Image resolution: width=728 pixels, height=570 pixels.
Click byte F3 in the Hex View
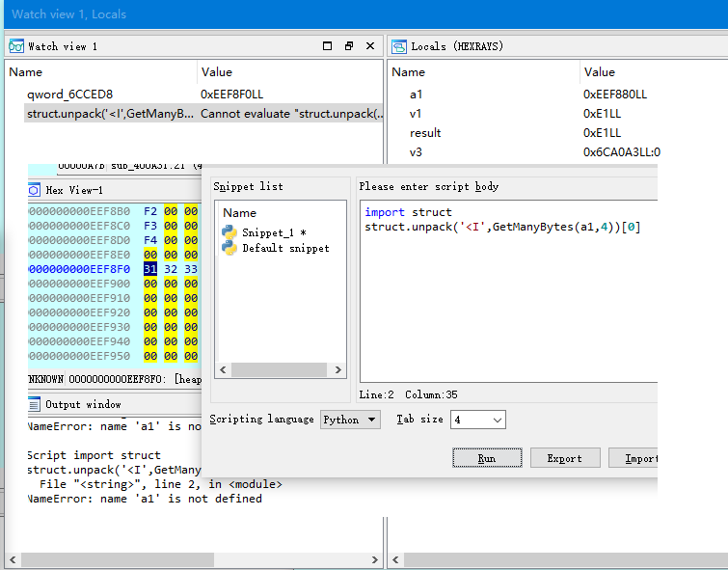(x=150, y=226)
